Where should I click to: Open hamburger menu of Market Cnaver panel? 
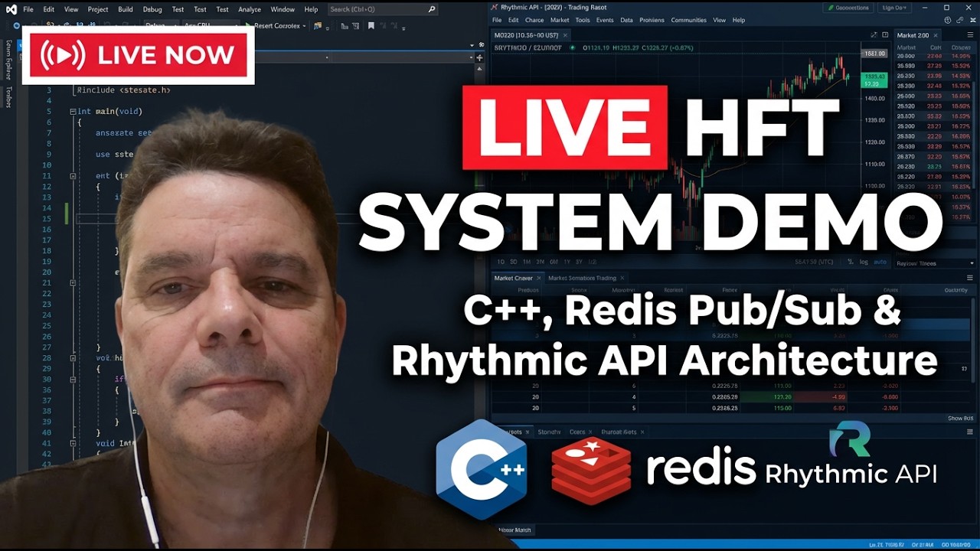(x=970, y=278)
